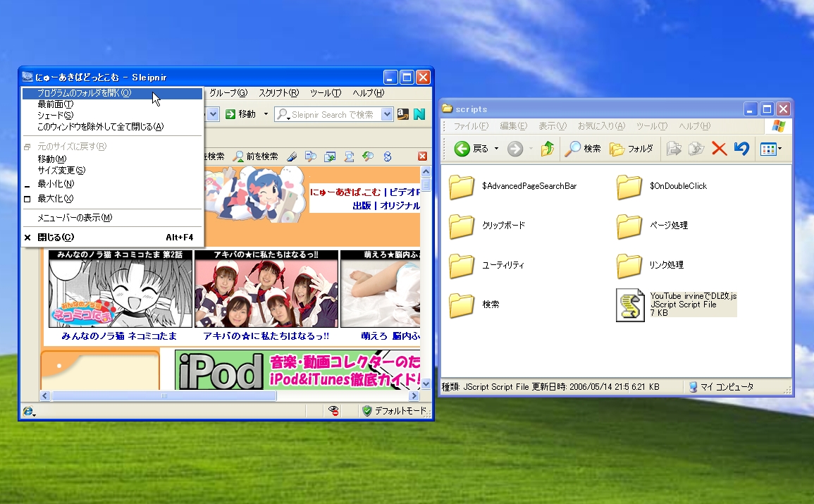Viewport: 814px width, 504px height.
Task: Click the 出版 link on the page
Action: click(362, 206)
